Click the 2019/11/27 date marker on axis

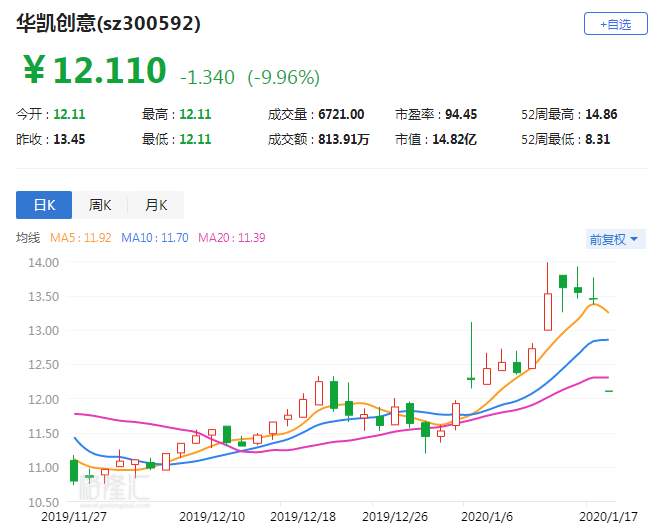pos(74,517)
